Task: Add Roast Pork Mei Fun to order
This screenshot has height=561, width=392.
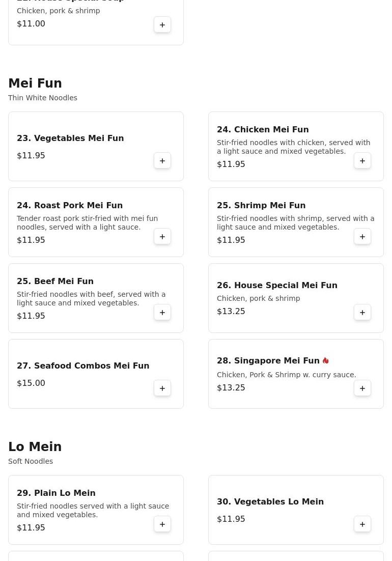Action: pyautogui.click(x=162, y=237)
